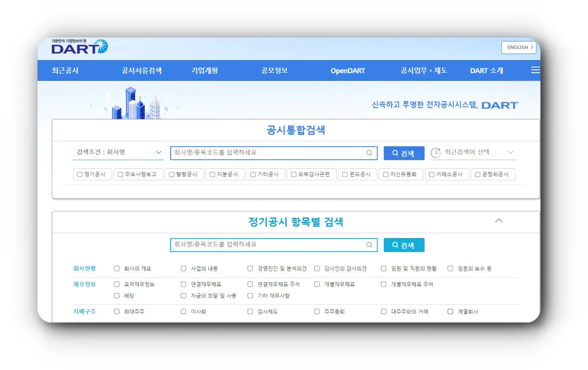The image size is (588, 370).
Task: Click the 회사명/종목코드 input field
Action: 266,152
